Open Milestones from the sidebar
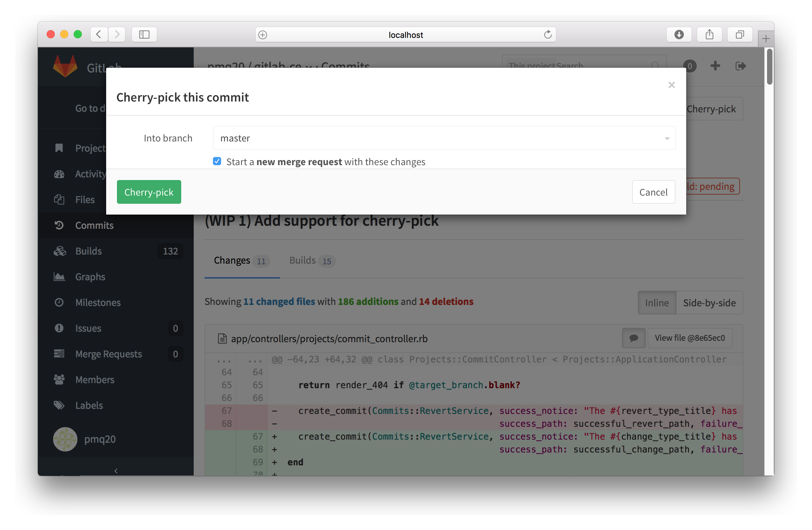 coord(98,302)
